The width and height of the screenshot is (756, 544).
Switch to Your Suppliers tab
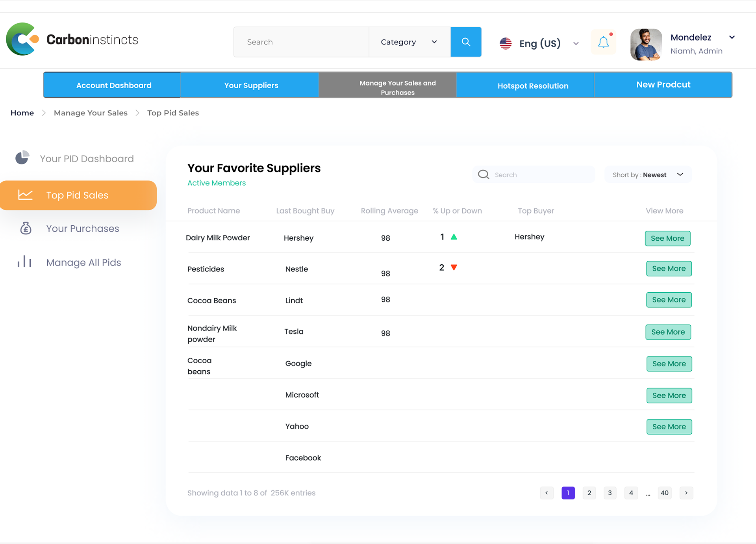point(250,85)
